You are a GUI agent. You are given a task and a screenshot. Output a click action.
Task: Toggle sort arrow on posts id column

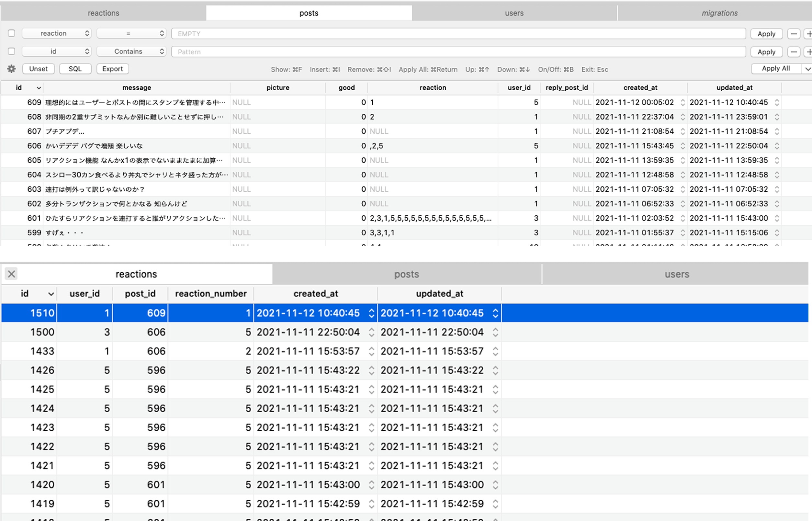39,88
